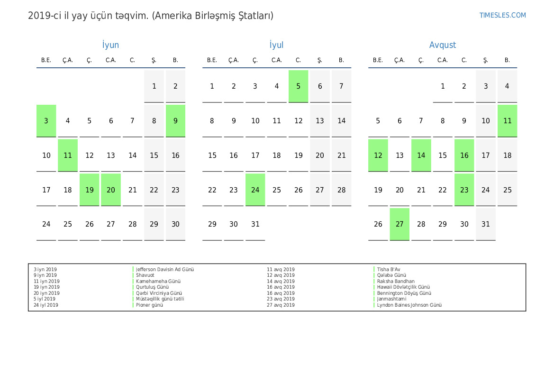Click August 14 highlighted date
The width and height of the screenshot is (554, 392).
click(x=421, y=155)
